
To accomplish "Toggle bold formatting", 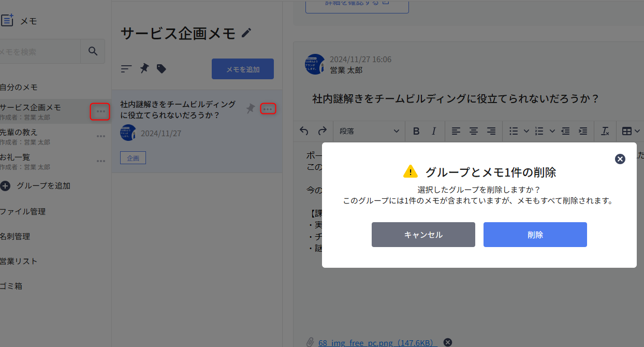I will pos(416,131).
